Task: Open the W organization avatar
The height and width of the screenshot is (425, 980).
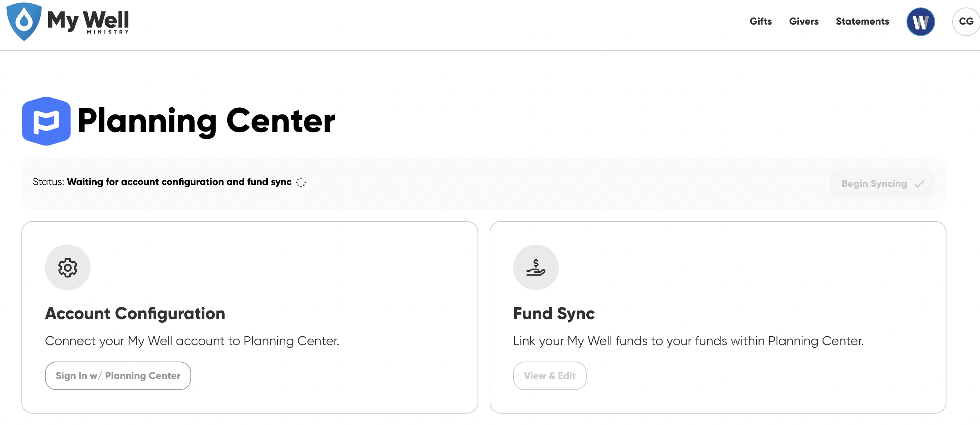Action: [920, 22]
